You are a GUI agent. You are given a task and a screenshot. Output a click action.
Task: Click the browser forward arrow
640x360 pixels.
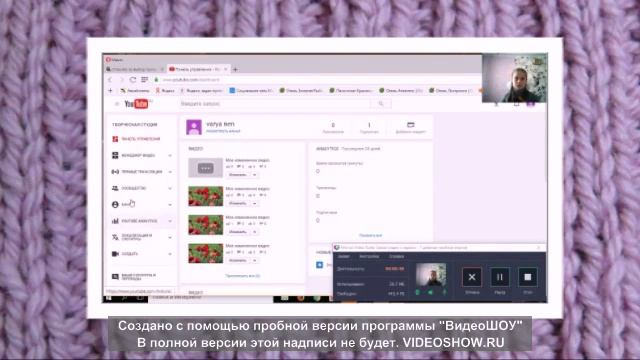pos(121,80)
